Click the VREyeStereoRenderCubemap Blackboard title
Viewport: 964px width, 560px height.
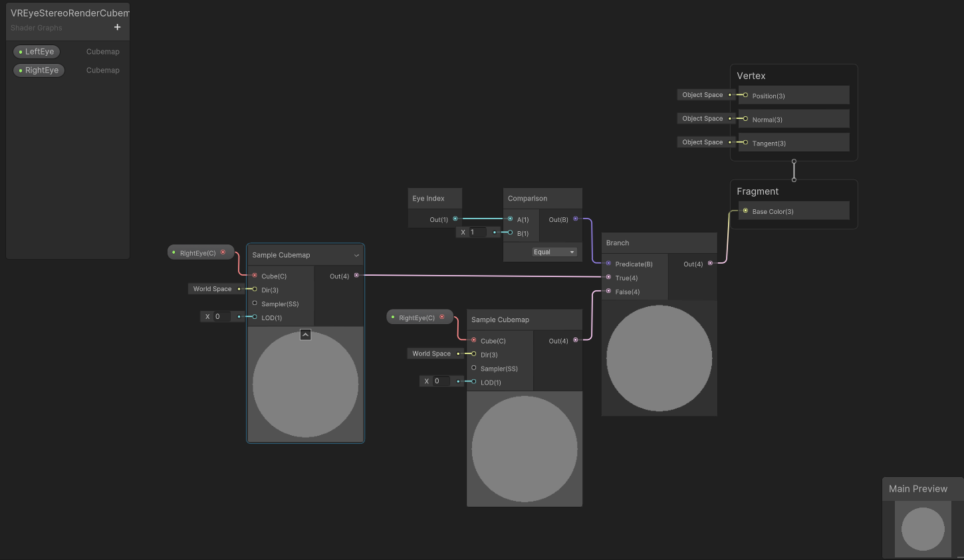70,13
